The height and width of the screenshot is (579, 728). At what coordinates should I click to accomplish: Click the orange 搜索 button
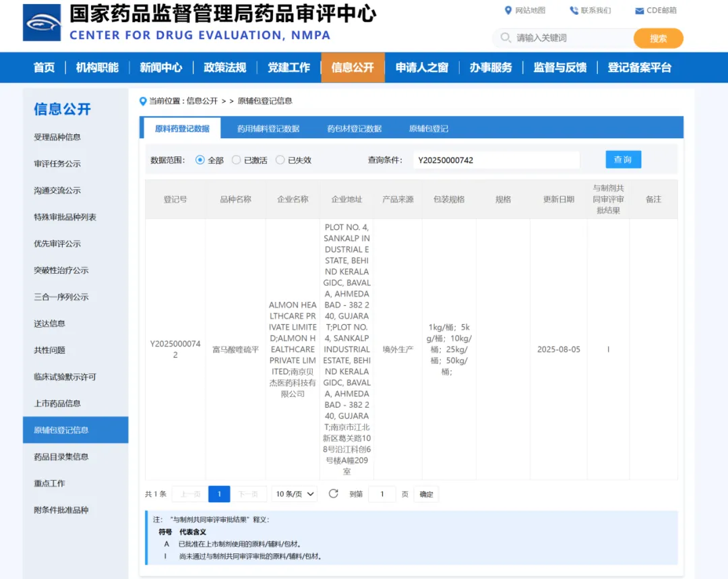659,38
